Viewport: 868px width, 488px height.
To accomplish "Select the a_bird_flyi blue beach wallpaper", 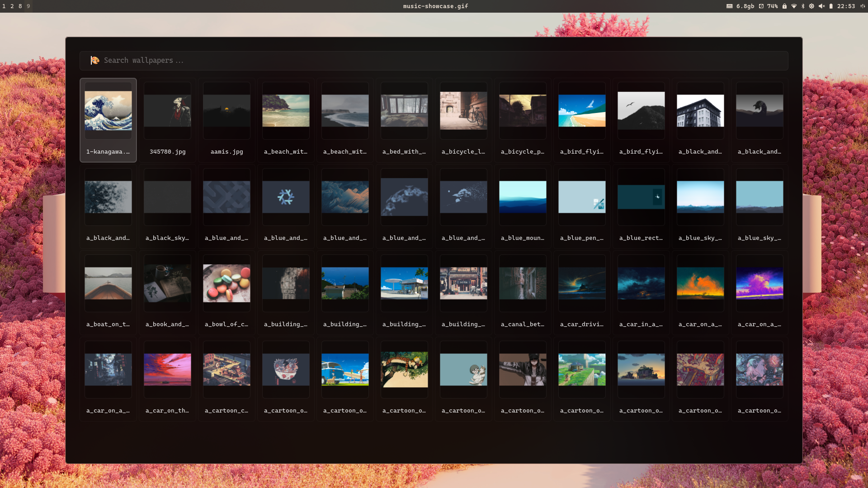I will pos(582,120).
